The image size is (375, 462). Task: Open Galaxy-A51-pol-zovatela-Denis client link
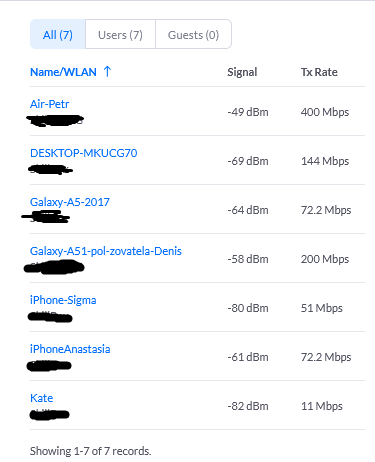coord(106,251)
